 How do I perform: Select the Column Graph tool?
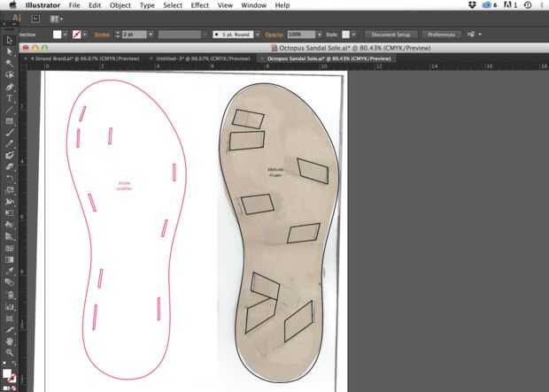(x=10, y=307)
